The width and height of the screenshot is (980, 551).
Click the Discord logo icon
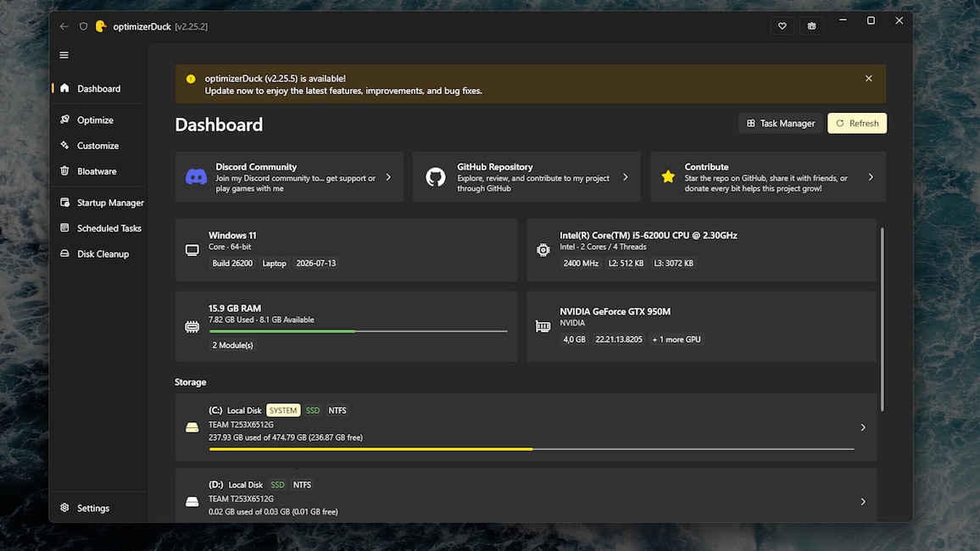click(196, 177)
